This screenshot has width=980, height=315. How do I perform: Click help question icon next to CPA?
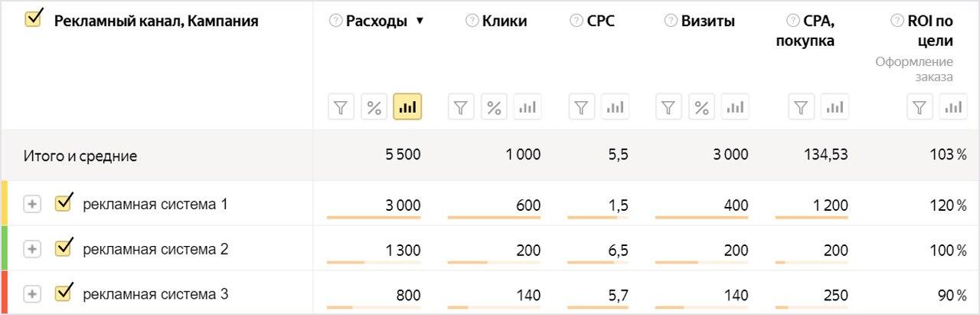coord(793,21)
